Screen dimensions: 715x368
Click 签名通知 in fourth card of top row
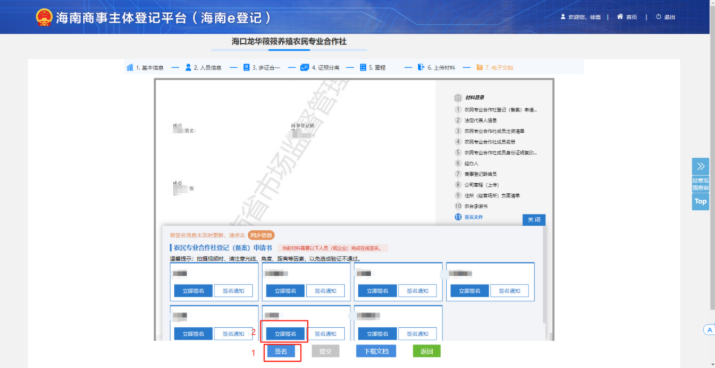(x=509, y=291)
